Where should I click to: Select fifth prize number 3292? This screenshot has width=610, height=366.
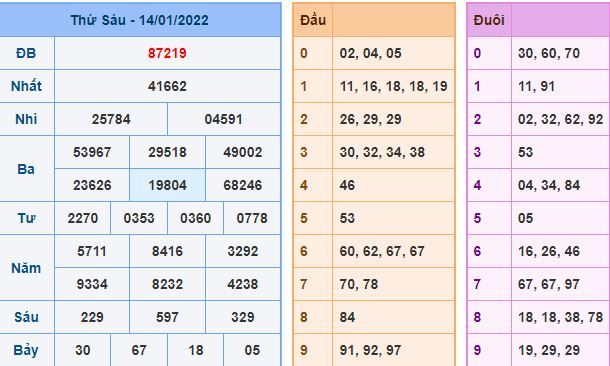tap(243, 252)
